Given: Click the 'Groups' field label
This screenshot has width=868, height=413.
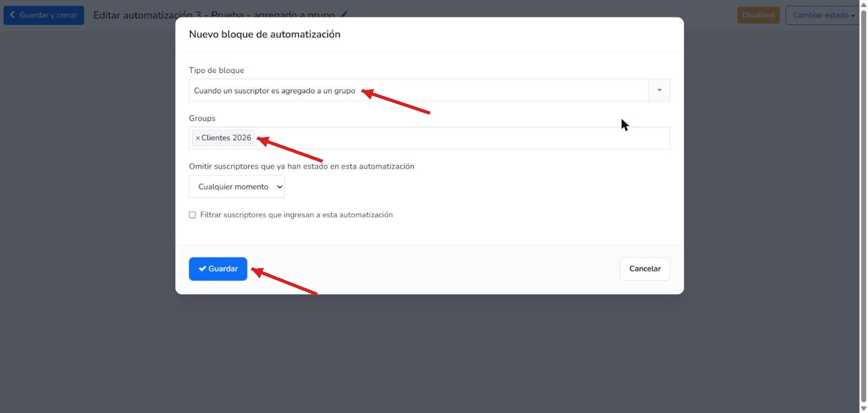Looking at the screenshot, I should (202, 119).
